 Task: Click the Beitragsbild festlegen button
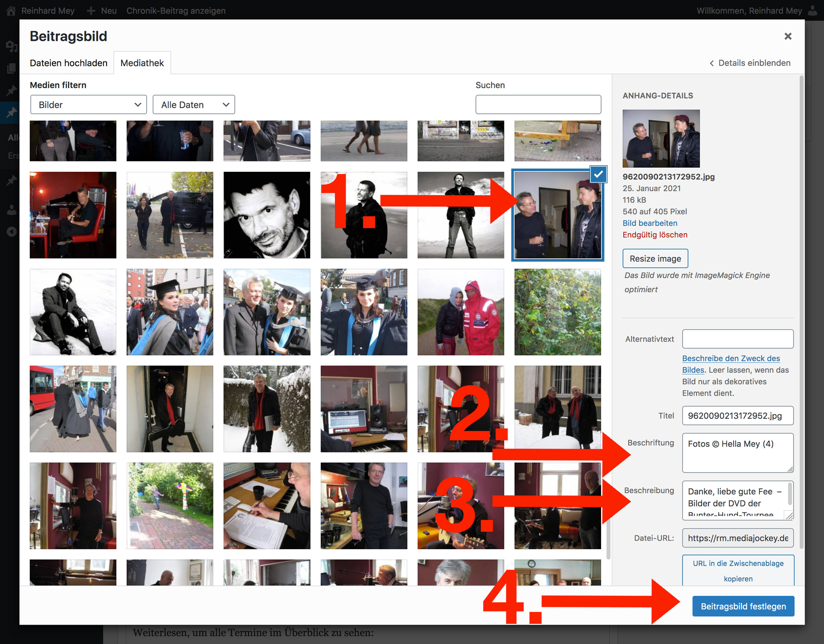[743, 606]
